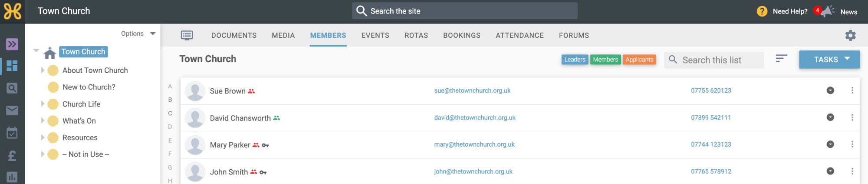Screen dimensions: 868x184
Task: Open the TASKS dropdown button
Action: [829, 60]
